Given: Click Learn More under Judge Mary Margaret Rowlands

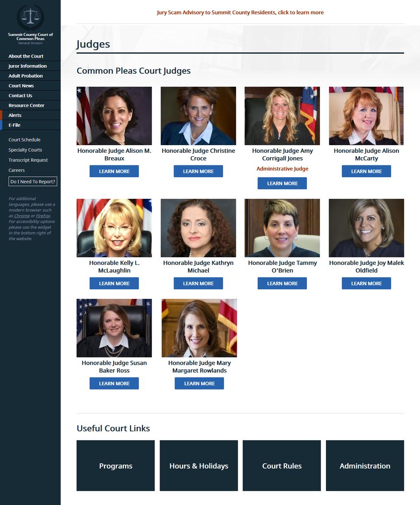Looking at the screenshot, I should tap(199, 383).
